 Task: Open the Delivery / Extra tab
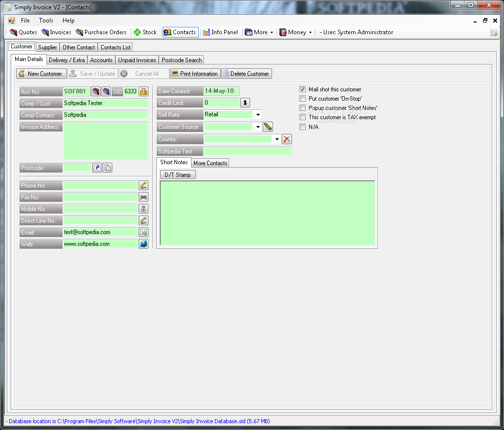click(67, 60)
